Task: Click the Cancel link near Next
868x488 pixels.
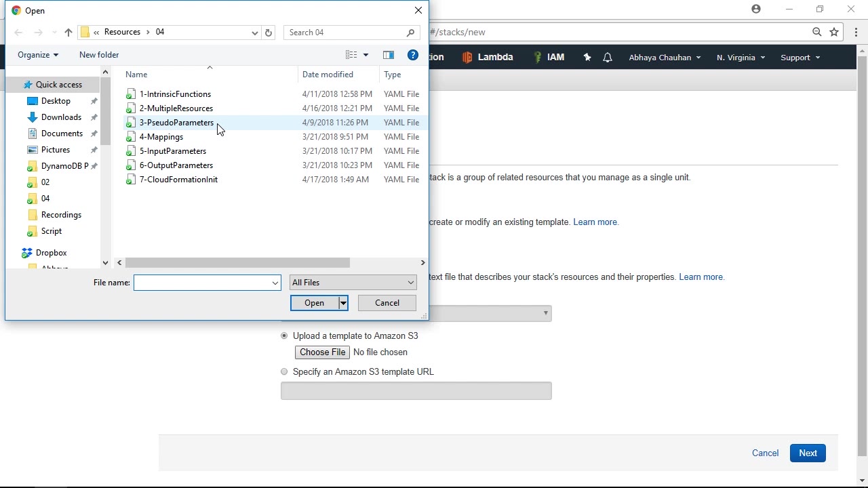Action: pyautogui.click(x=765, y=453)
